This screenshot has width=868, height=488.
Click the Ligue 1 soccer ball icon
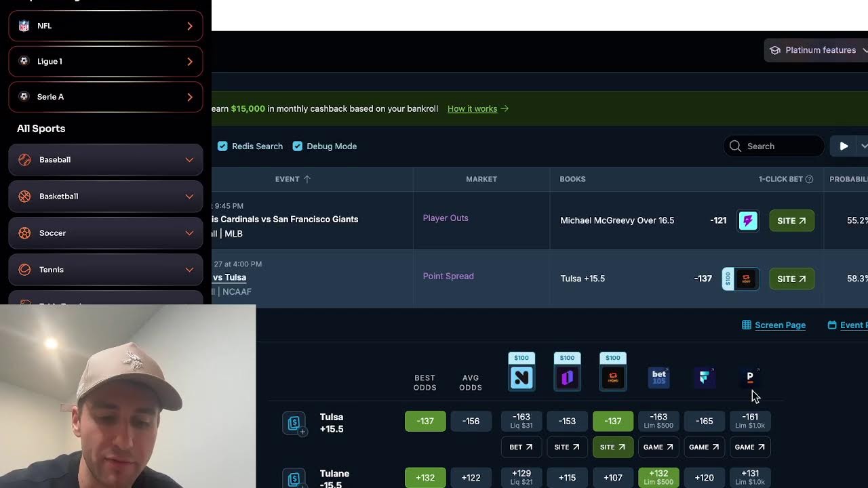24,61
